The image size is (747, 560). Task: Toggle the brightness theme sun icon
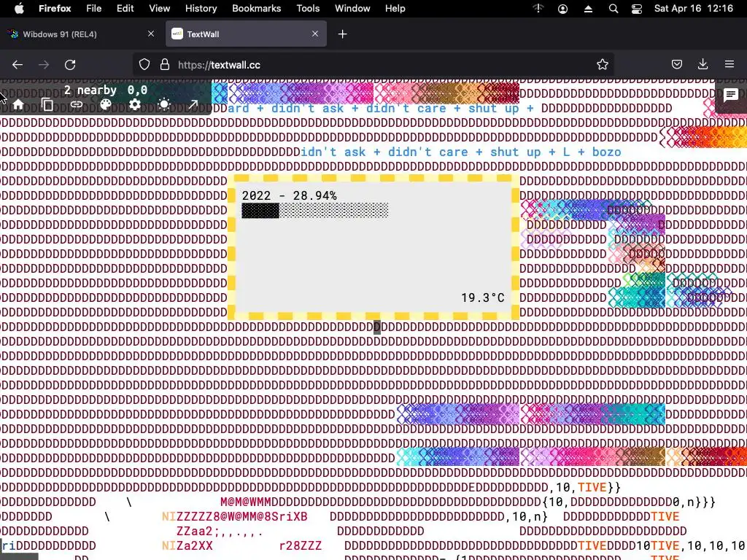(x=164, y=104)
